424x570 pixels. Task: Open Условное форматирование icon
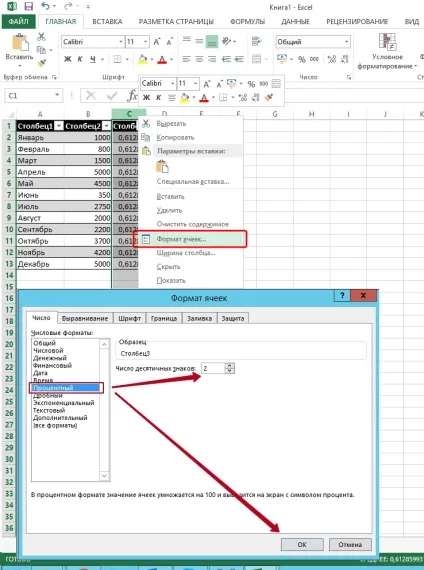[387, 42]
